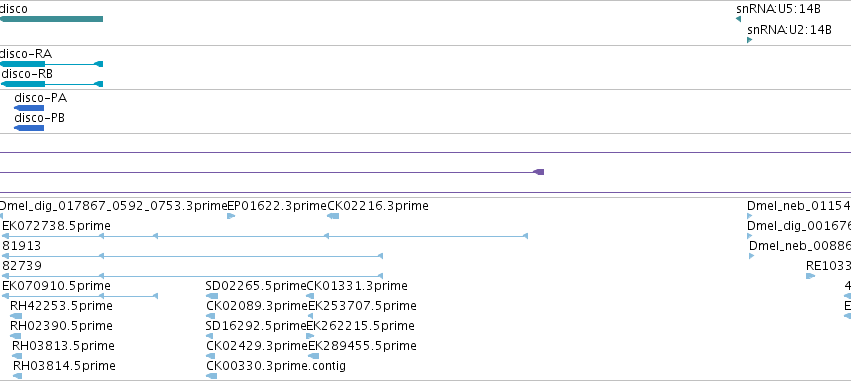This screenshot has height=381, width=851.
Task: Select CK02216.3prime feature marker
Action: 333,216
